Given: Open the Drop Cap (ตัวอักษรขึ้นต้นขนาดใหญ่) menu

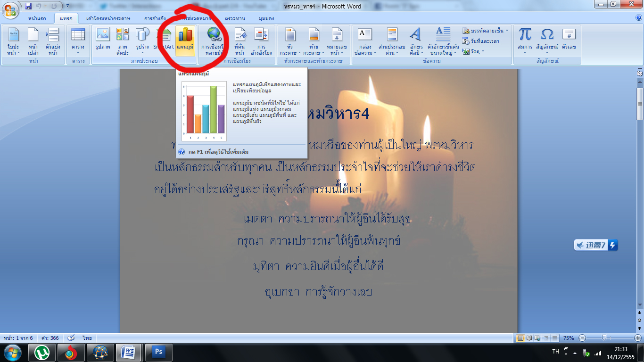Looking at the screenshot, I should click(x=443, y=41).
